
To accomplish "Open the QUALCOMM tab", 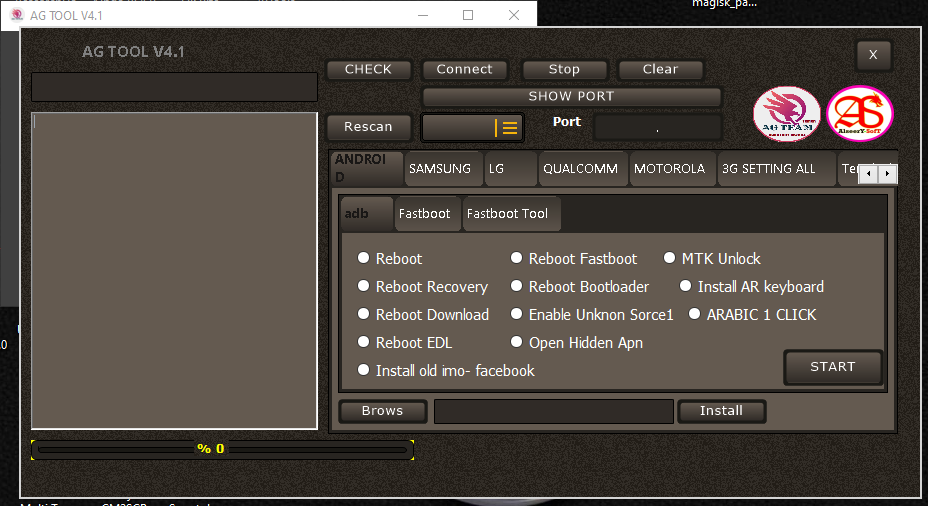I will 583,169.
